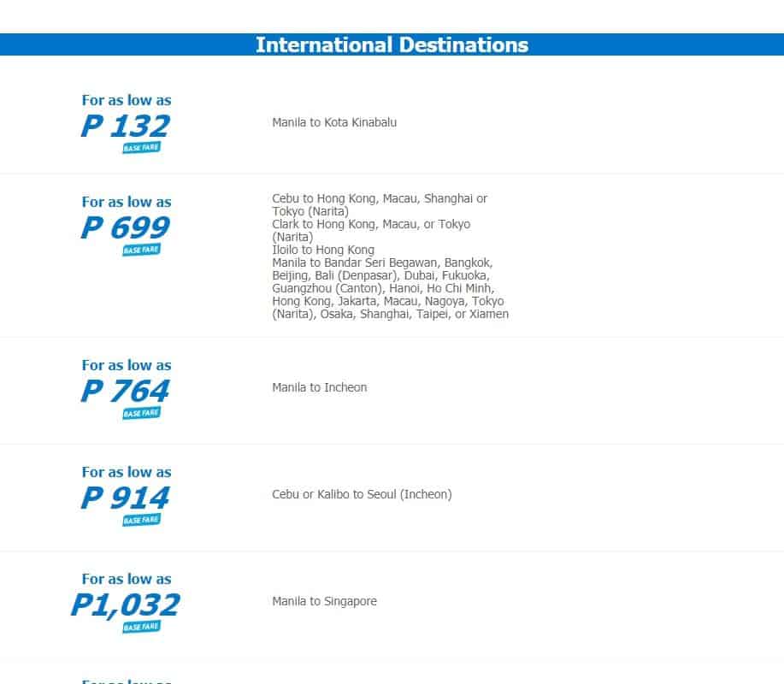Viewport: 784px width, 684px height.
Task: Click the P 914 fare price
Action: pyautogui.click(x=126, y=498)
